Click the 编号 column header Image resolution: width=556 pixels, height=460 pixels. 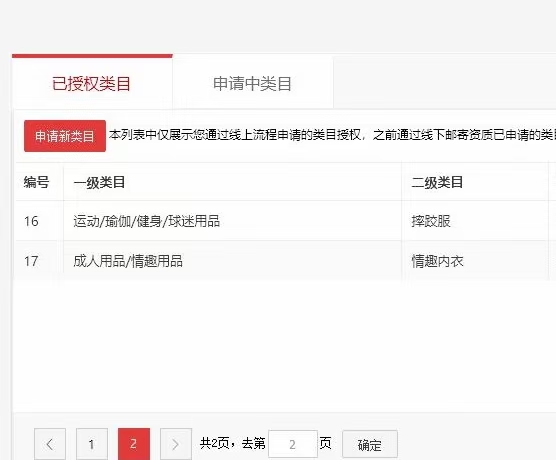coord(36,182)
